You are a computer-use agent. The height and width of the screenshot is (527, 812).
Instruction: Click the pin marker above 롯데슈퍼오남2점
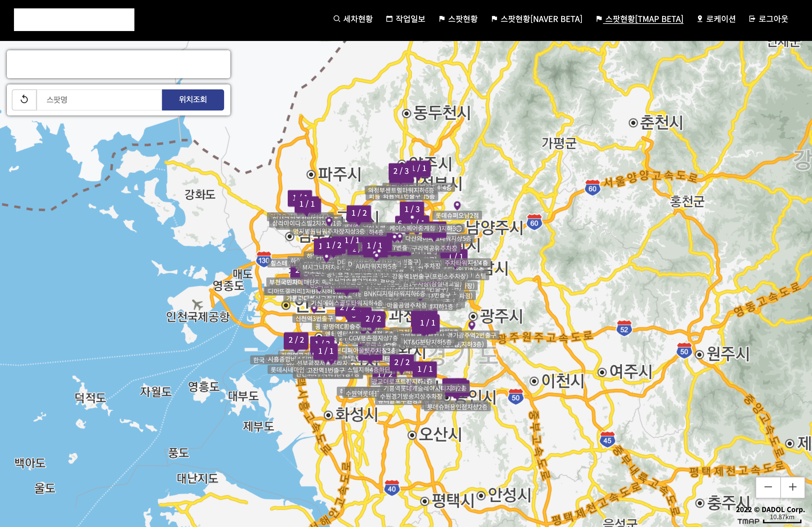457,205
